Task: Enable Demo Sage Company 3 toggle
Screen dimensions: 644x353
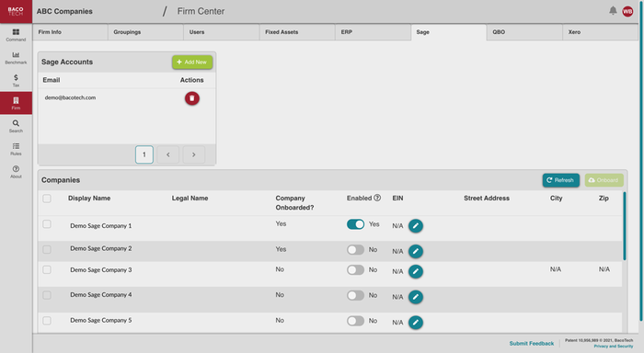Action: [x=355, y=269]
